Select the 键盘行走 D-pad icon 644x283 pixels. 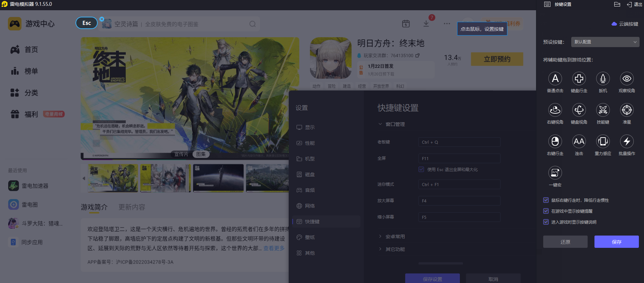579,79
